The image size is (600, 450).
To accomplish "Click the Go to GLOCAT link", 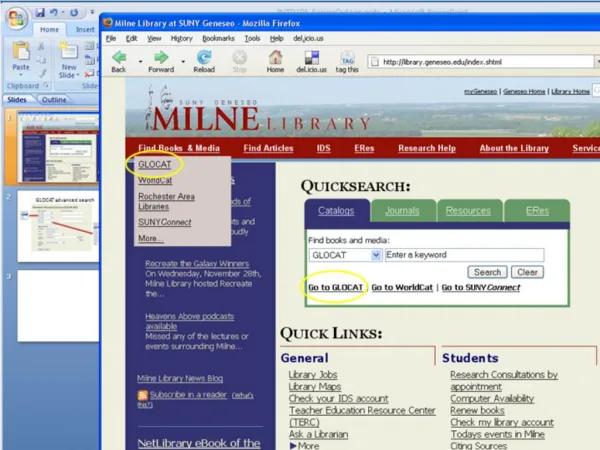I will point(336,287).
